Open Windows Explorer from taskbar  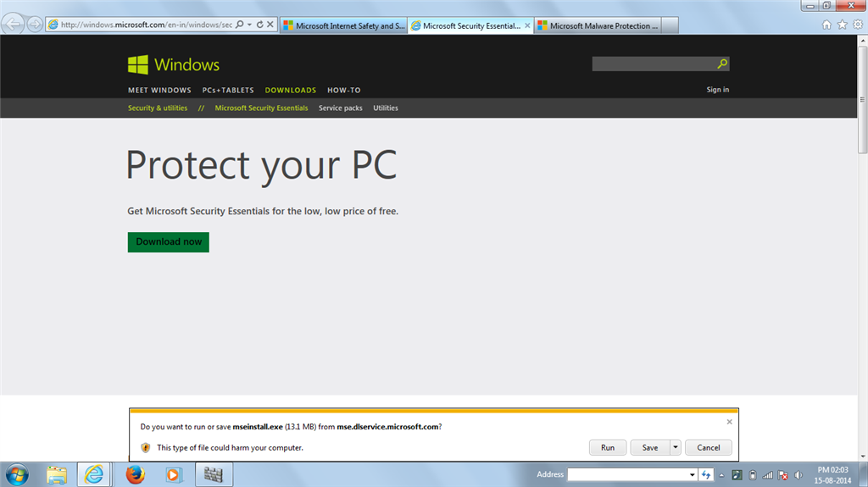(57, 475)
